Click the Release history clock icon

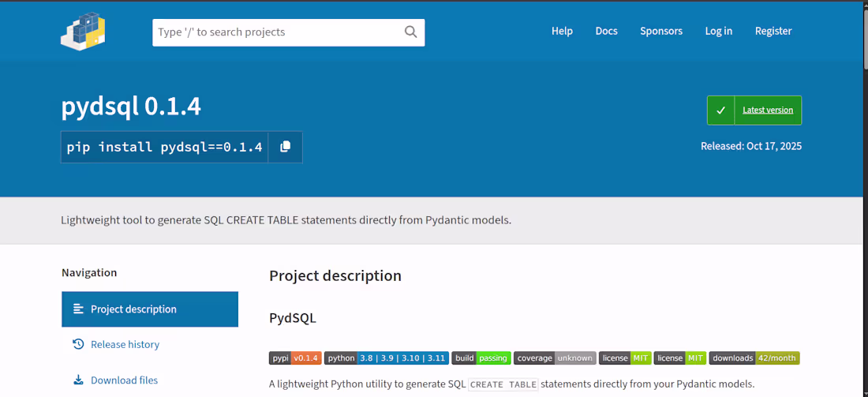[x=78, y=344]
